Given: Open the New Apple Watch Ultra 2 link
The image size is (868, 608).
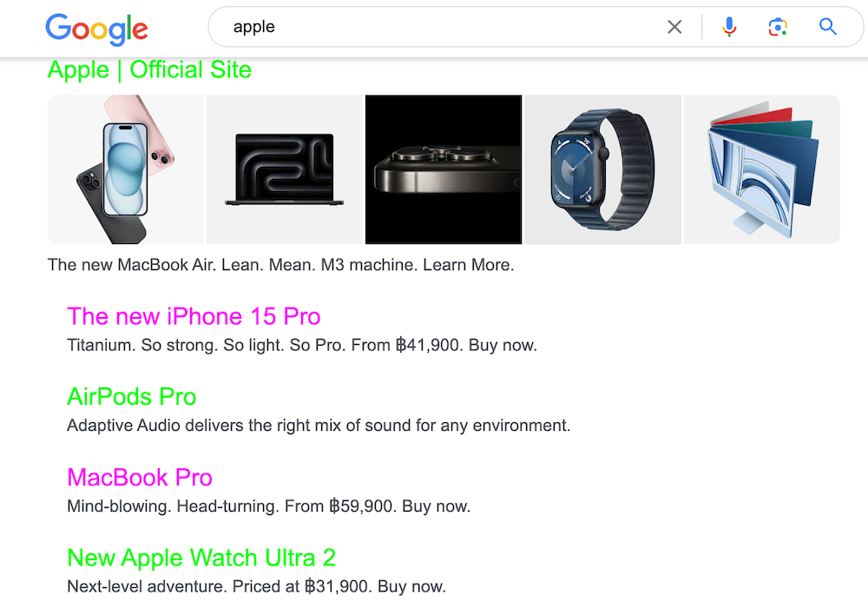Looking at the screenshot, I should pos(201,558).
